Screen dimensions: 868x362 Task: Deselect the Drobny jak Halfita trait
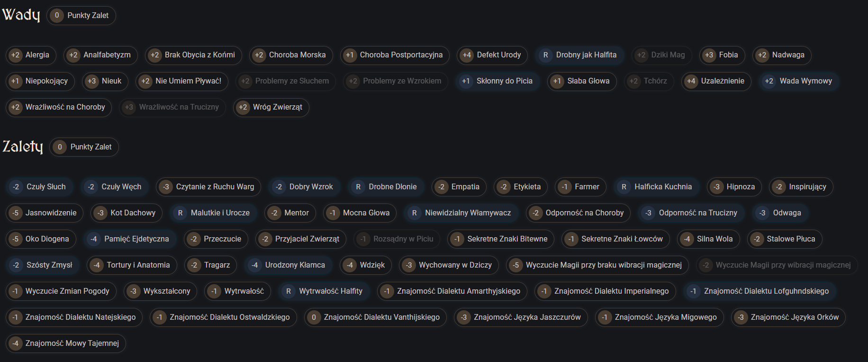pyautogui.click(x=579, y=55)
